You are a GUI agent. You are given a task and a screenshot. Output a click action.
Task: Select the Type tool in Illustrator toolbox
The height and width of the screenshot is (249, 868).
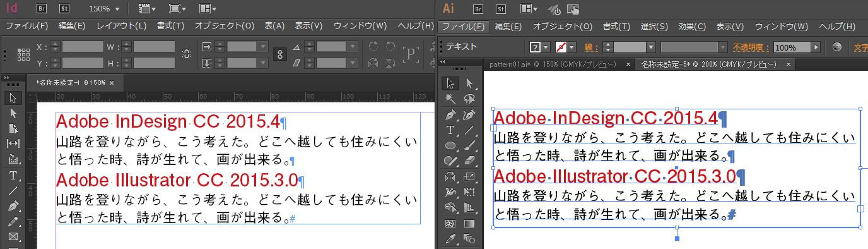coord(450,130)
